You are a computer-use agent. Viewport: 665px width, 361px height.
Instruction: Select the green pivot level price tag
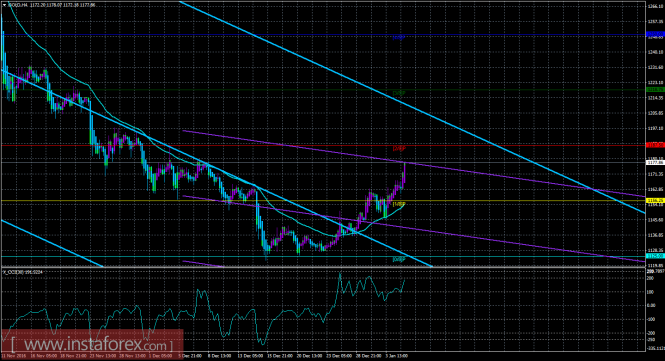(x=655, y=90)
